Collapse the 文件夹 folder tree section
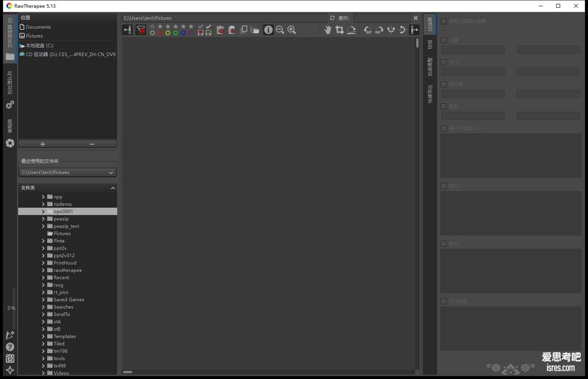This screenshot has height=379, width=588. pos(113,188)
